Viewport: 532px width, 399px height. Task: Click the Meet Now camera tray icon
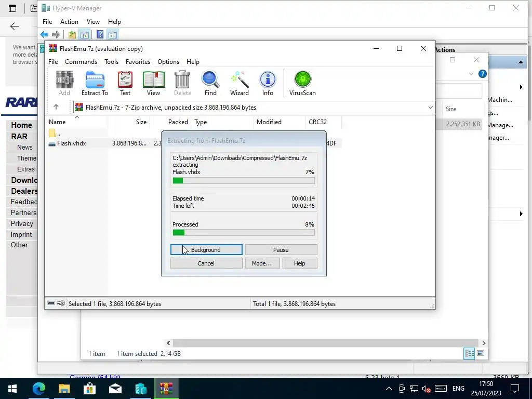(x=402, y=389)
